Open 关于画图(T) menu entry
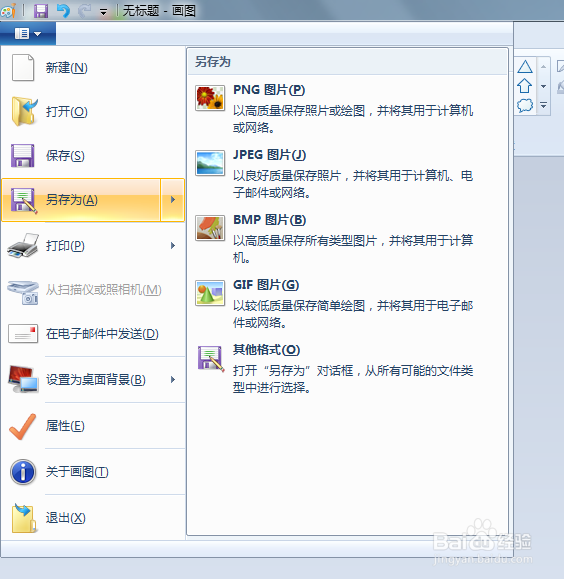 click(x=93, y=472)
